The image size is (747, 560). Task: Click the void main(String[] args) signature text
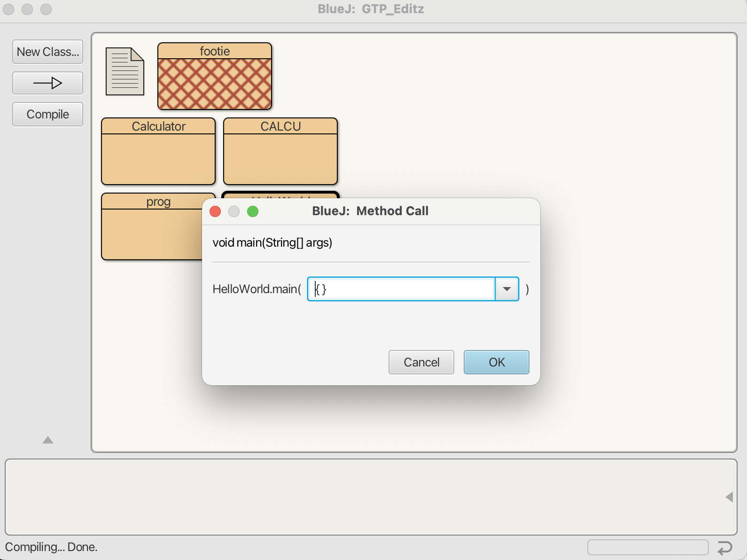[272, 242]
